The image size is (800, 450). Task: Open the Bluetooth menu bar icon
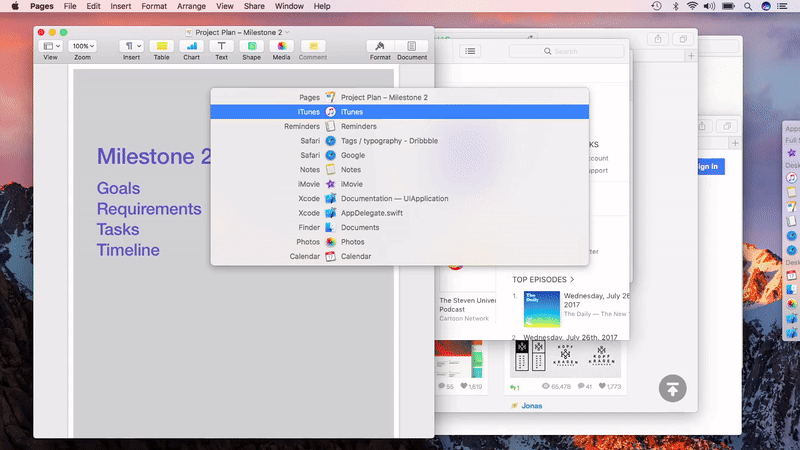coord(676,6)
